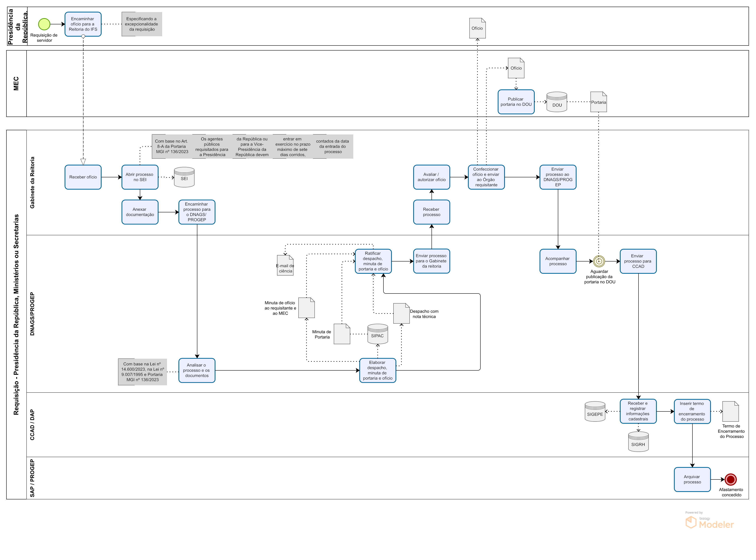Click the Receber ofício task box
756x560 pixels.
[83, 177]
